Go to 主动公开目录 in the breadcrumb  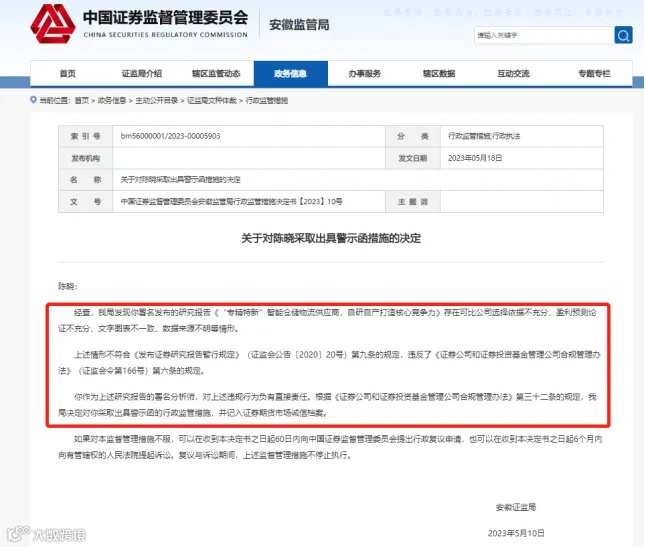[x=157, y=100]
